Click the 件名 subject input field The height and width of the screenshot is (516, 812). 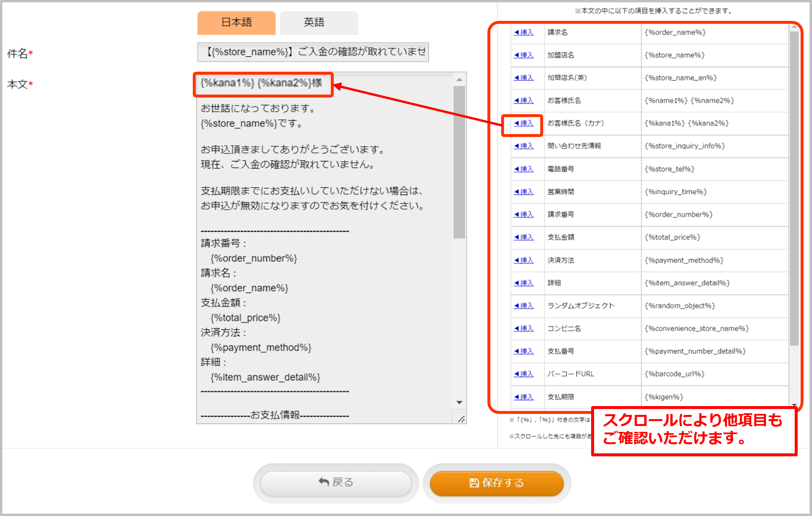pos(313,52)
